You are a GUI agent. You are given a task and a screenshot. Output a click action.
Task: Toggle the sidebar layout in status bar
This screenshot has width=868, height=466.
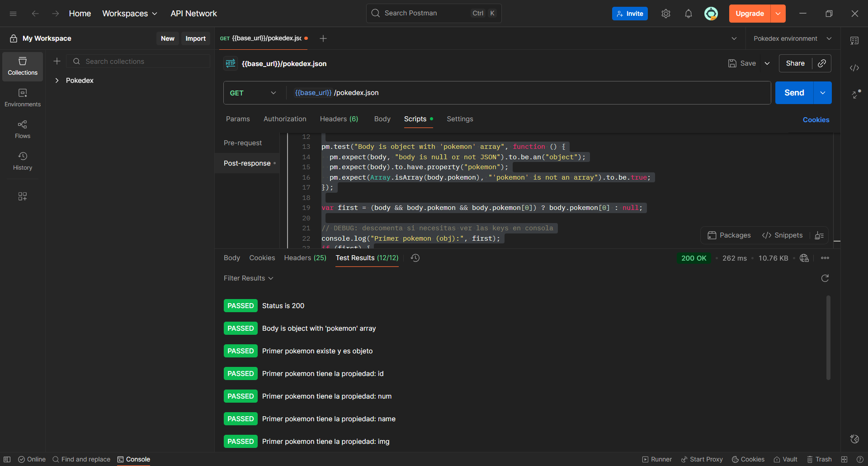tap(7, 459)
